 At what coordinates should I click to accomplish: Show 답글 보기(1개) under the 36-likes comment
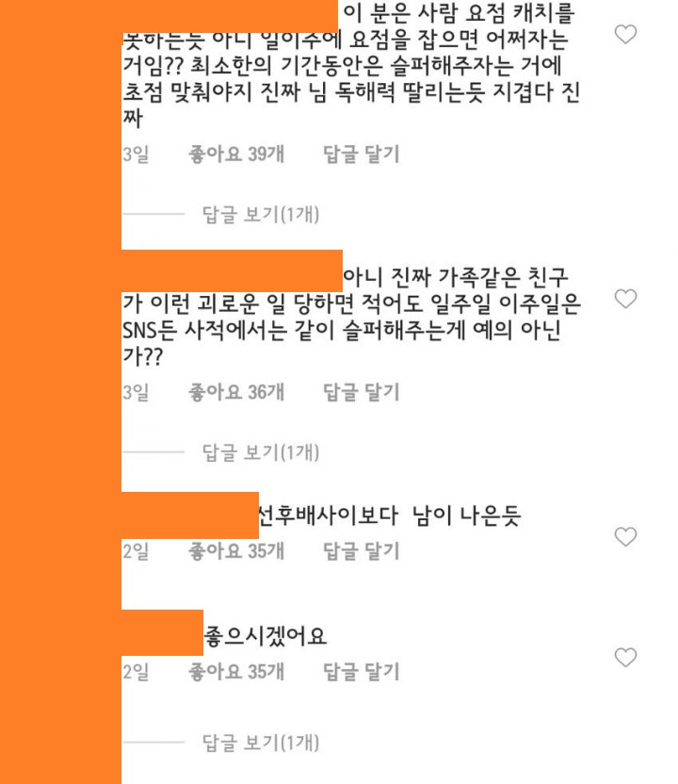[260, 452]
